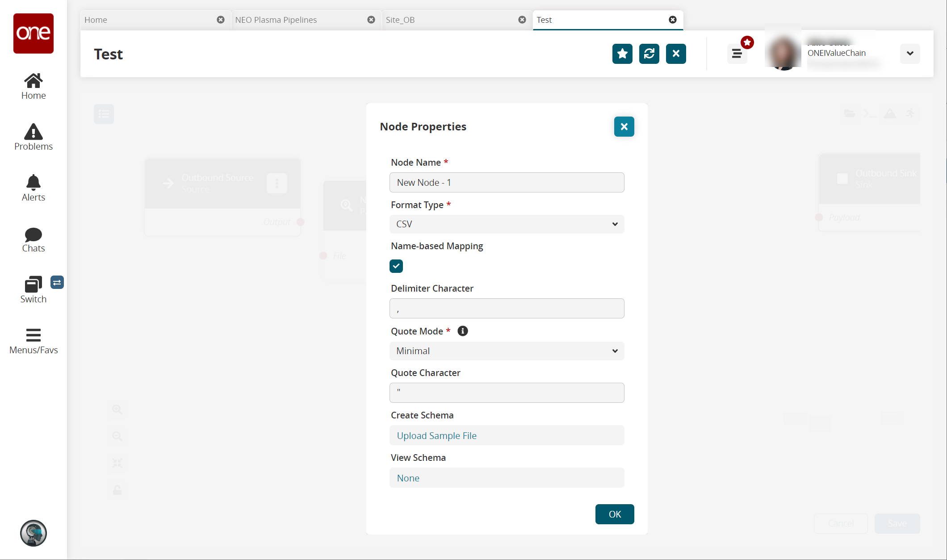The width and height of the screenshot is (947, 560).
Task: Click the Delimiter Character input field
Action: [507, 307]
